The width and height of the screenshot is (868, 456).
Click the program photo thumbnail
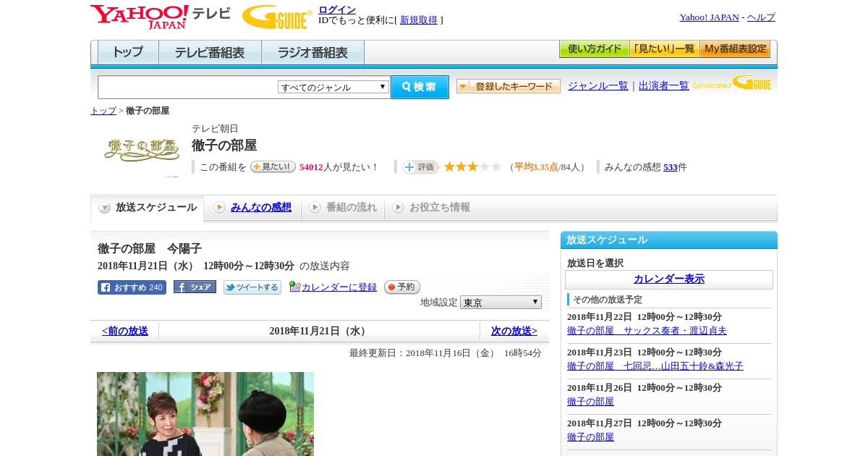pyautogui.click(x=205, y=414)
